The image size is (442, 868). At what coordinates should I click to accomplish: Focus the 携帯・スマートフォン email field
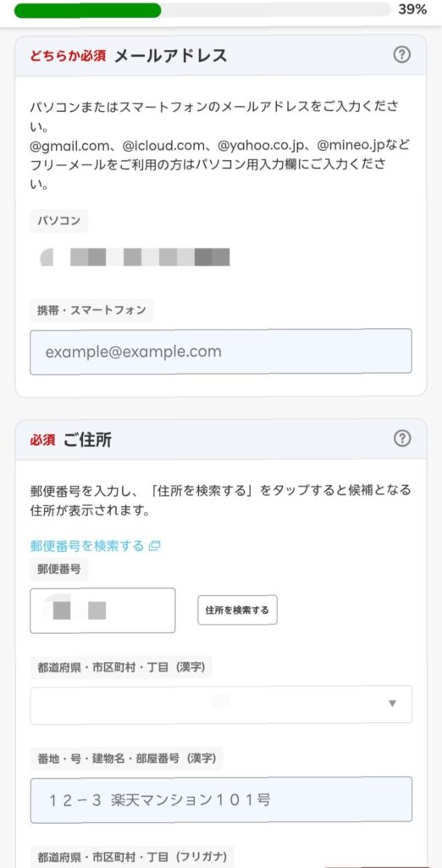coord(221,352)
